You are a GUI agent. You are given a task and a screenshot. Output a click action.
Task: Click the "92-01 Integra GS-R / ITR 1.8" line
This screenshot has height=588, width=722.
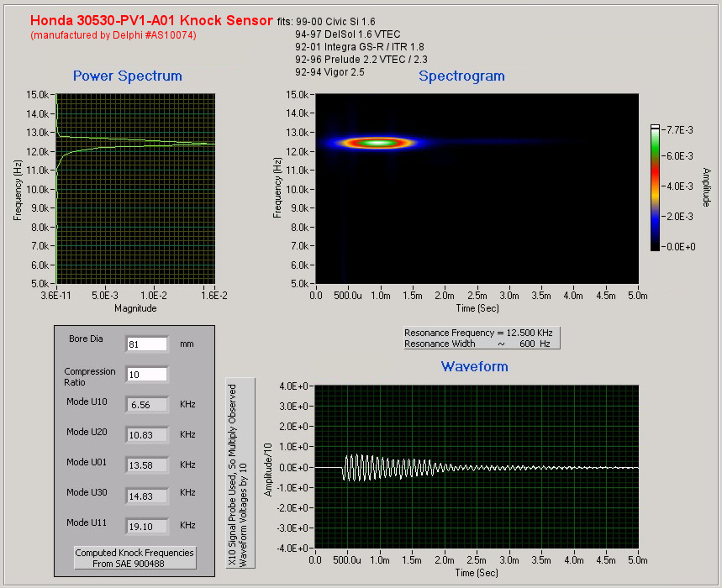coord(360,47)
